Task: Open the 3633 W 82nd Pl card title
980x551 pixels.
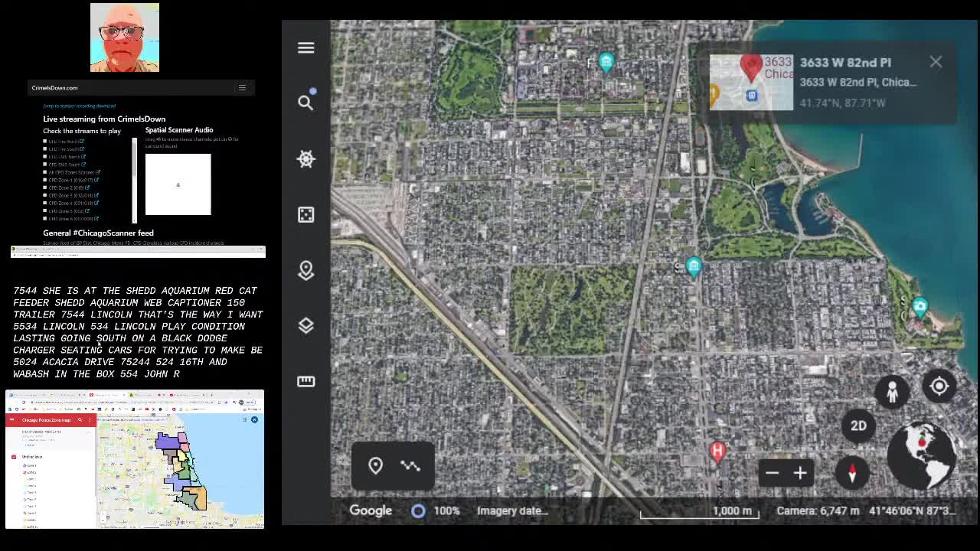Action: pyautogui.click(x=845, y=63)
